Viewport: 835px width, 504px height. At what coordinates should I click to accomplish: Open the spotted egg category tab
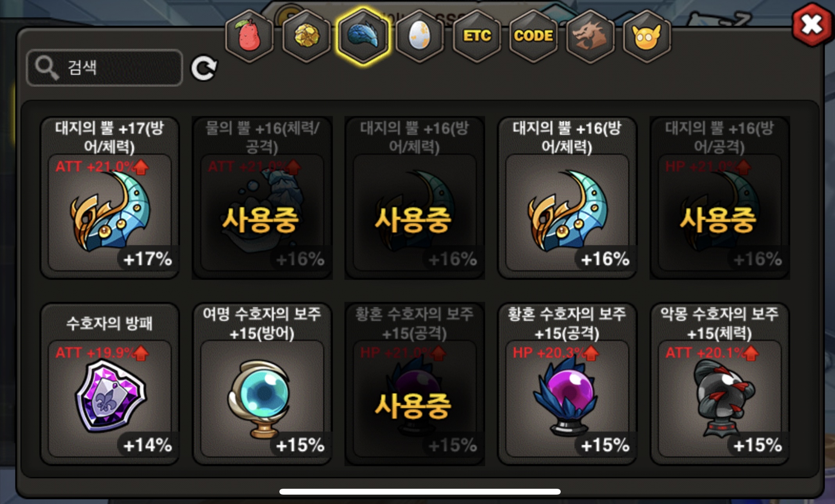click(420, 36)
